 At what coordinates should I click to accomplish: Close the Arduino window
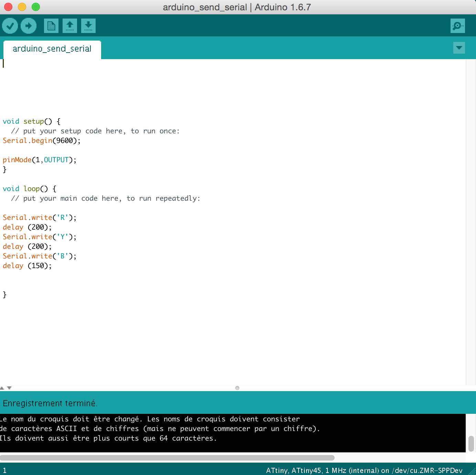coord(8,7)
